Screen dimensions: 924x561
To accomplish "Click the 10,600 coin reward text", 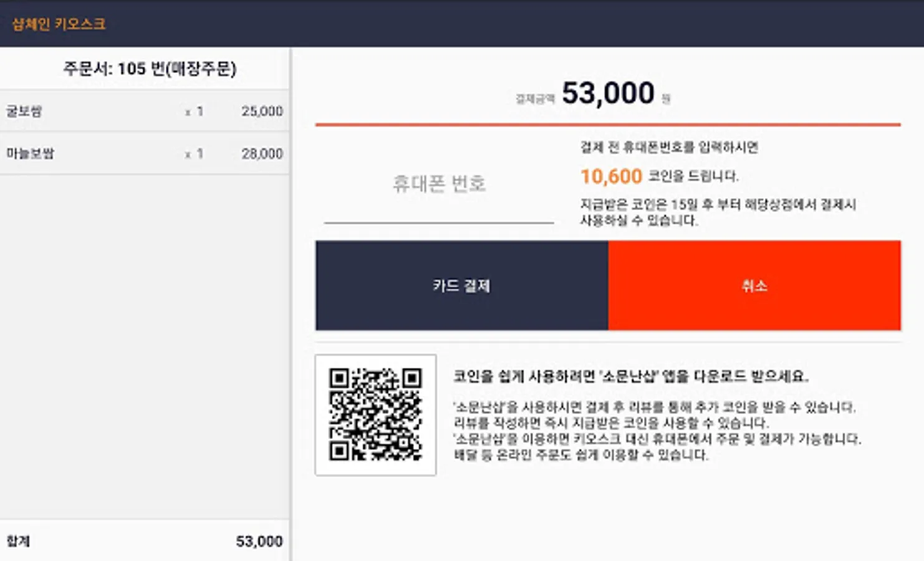I will [611, 176].
